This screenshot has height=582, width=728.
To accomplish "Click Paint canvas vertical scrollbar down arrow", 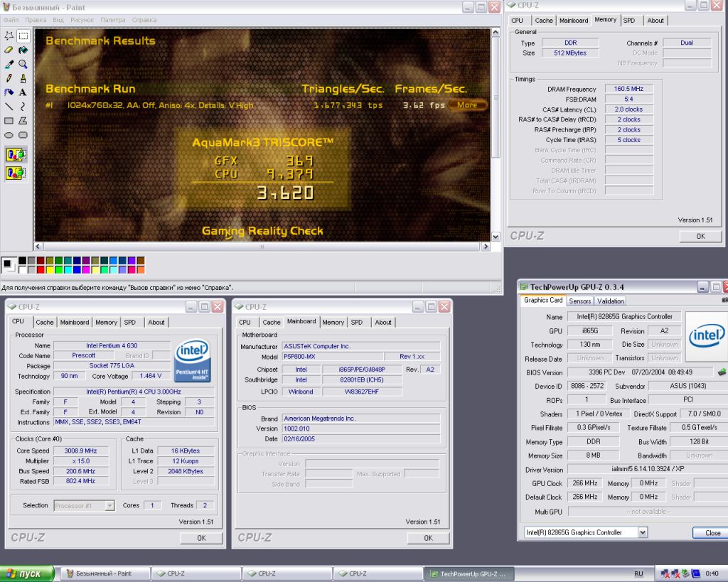I will click(496, 237).
